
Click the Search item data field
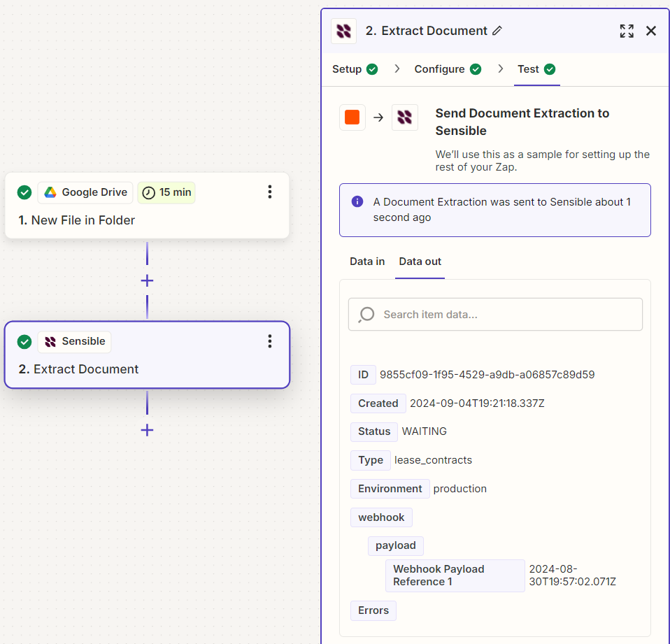pos(495,315)
